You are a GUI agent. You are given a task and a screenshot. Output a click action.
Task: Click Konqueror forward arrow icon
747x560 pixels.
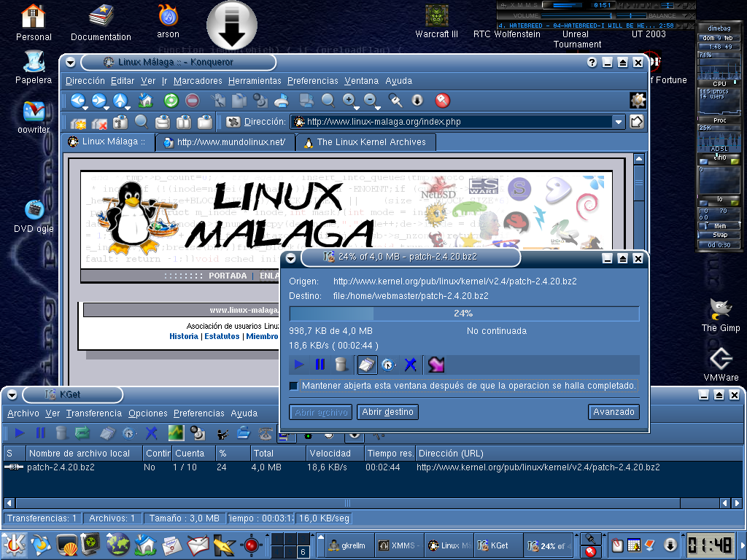pos(98,101)
